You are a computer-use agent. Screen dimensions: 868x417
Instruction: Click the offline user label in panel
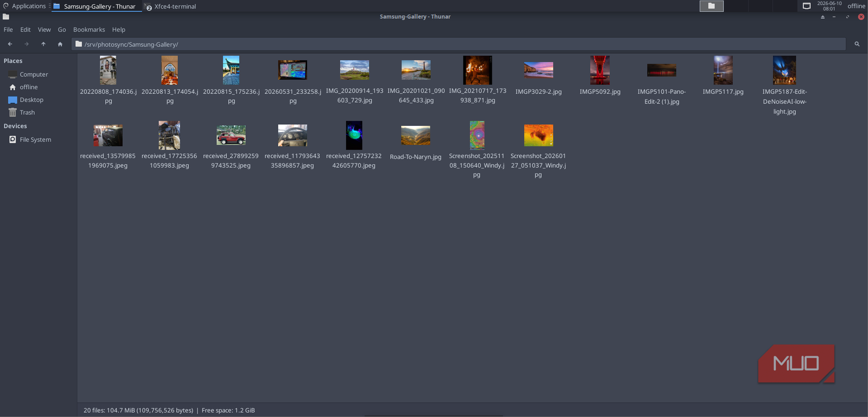pyautogui.click(x=856, y=6)
